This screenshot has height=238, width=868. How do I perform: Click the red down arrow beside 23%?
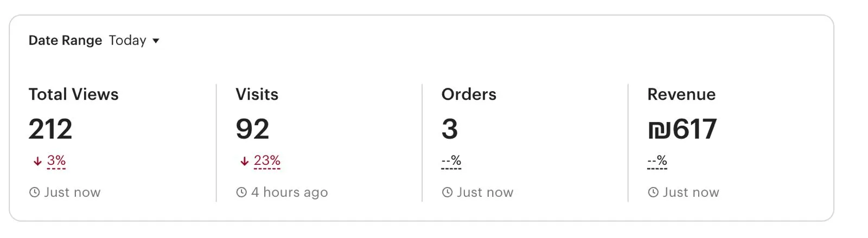tap(244, 161)
